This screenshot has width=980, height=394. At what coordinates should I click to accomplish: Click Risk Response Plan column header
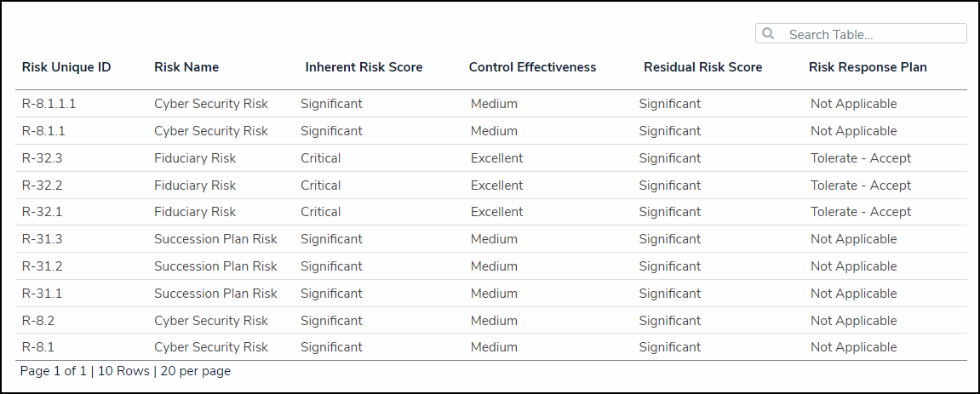868,67
